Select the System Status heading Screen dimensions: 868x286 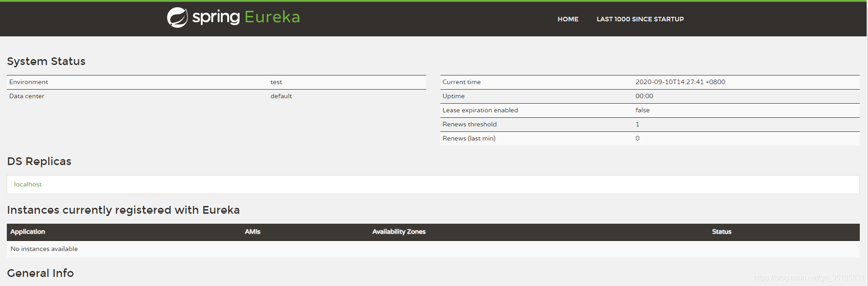(46, 61)
